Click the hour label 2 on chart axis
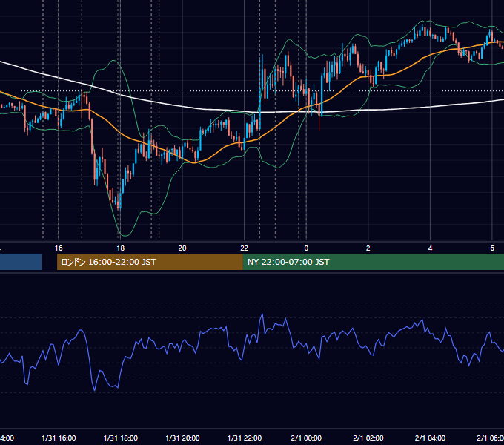 (368, 248)
